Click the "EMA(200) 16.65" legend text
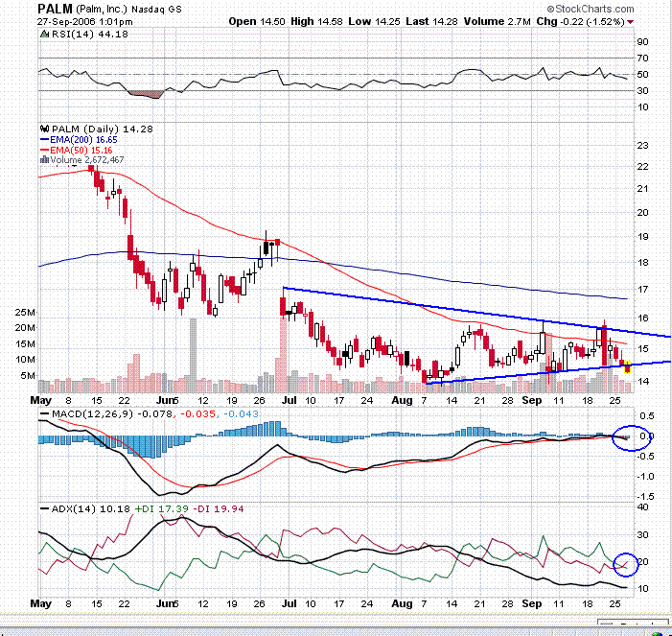Screen dimensions: 672x636 tap(83, 140)
